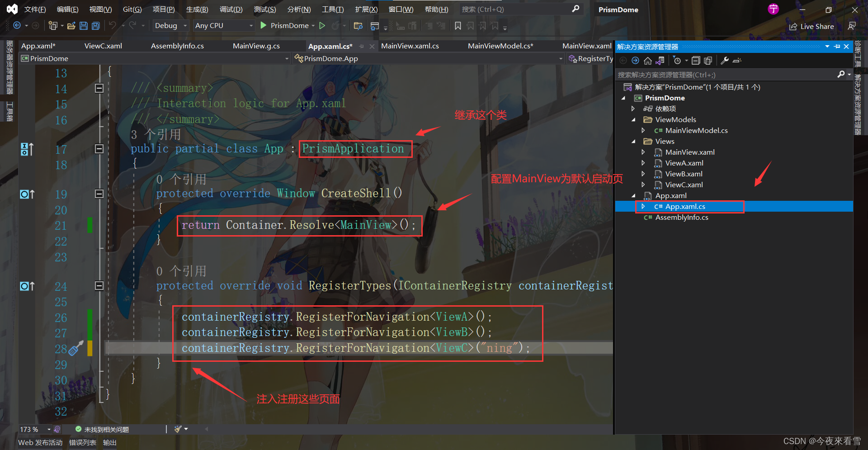This screenshot has height=450, width=868.
Task: Open the Git(G) menu
Action: coord(132,9)
